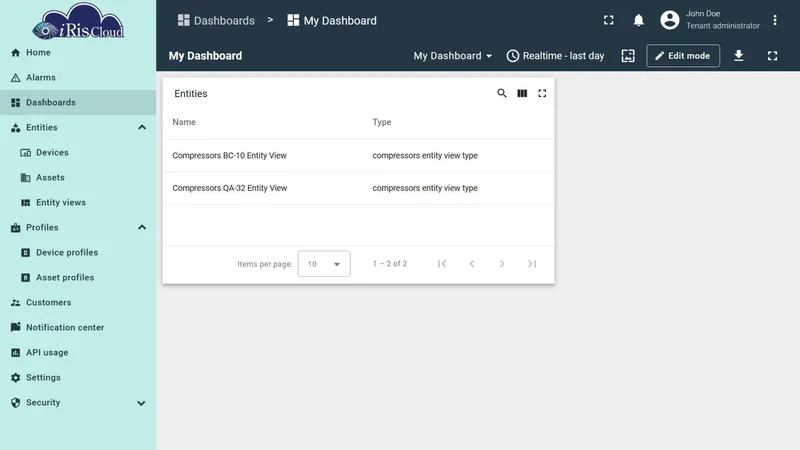This screenshot has height=450, width=800.
Task: Click the My Dashboard breadcrumb
Action: click(332, 20)
